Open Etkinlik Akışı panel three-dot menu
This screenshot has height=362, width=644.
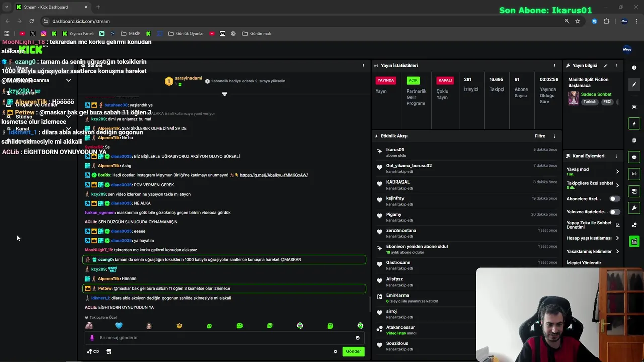coord(555,136)
